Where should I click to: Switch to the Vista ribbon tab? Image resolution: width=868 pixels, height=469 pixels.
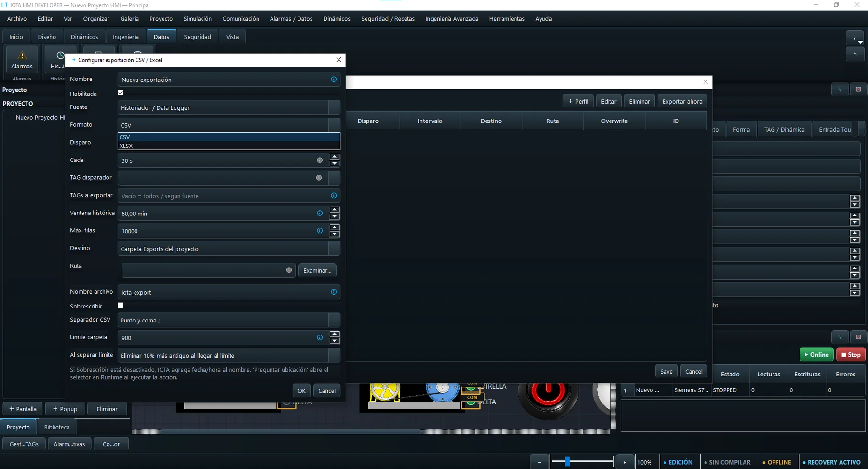pyautogui.click(x=232, y=37)
